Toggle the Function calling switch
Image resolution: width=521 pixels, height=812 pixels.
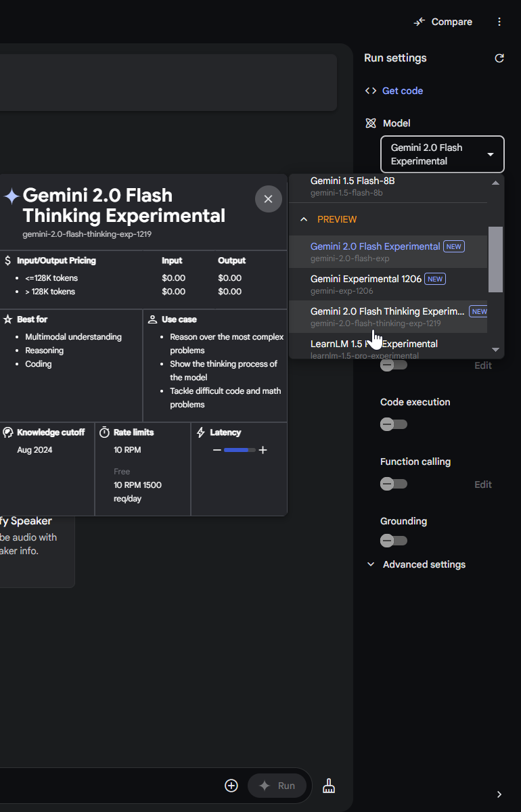[394, 484]
